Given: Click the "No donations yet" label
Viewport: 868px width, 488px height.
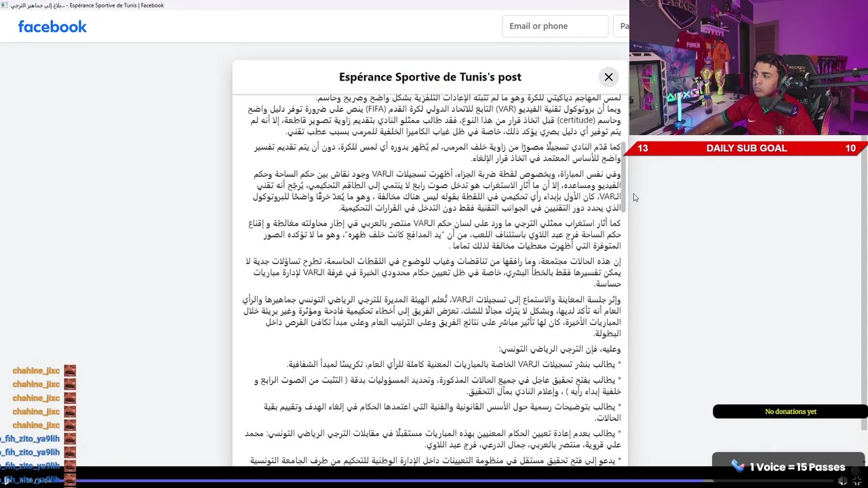Looking at the screenshot, I should coord(790,411).
